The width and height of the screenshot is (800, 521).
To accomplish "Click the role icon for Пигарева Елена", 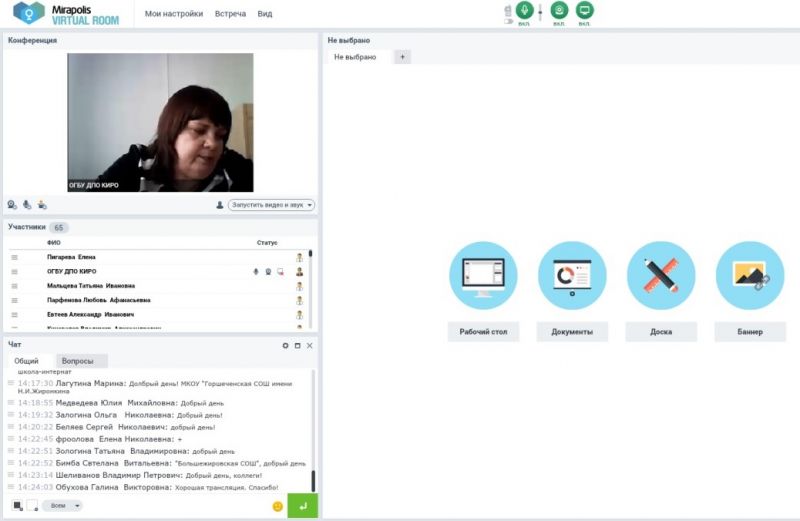I will pyautogui.click(x=299, y=257).
